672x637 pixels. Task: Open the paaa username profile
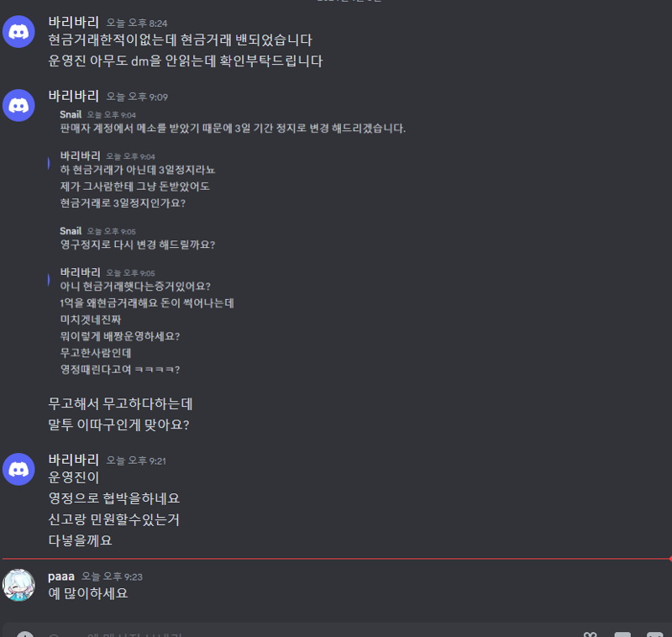[x=61, y=576]
